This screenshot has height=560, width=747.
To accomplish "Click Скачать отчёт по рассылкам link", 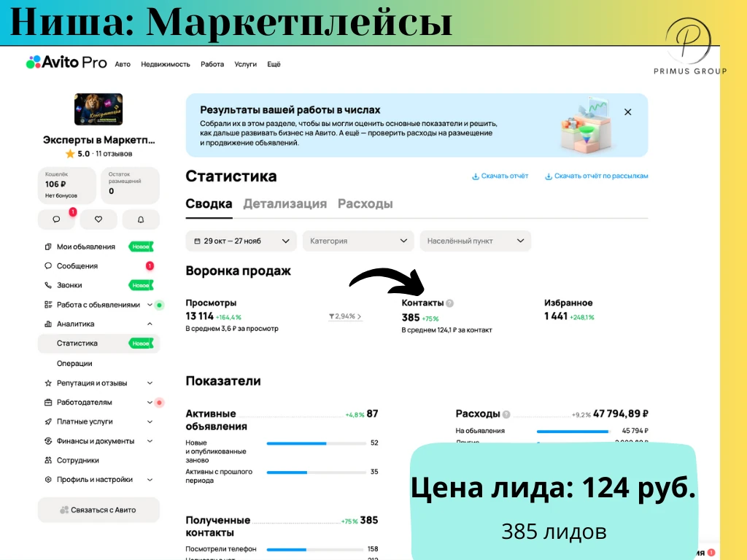I will [597, 176].
